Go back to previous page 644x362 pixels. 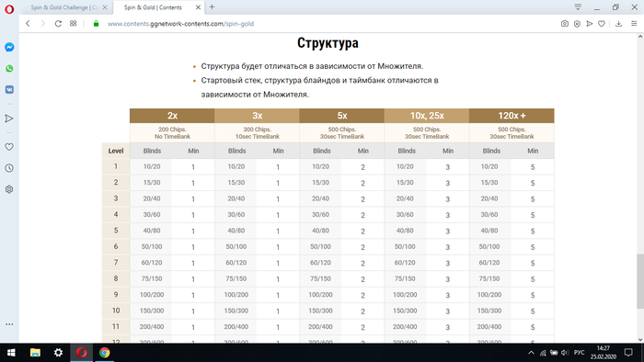[x=28, y=24]
